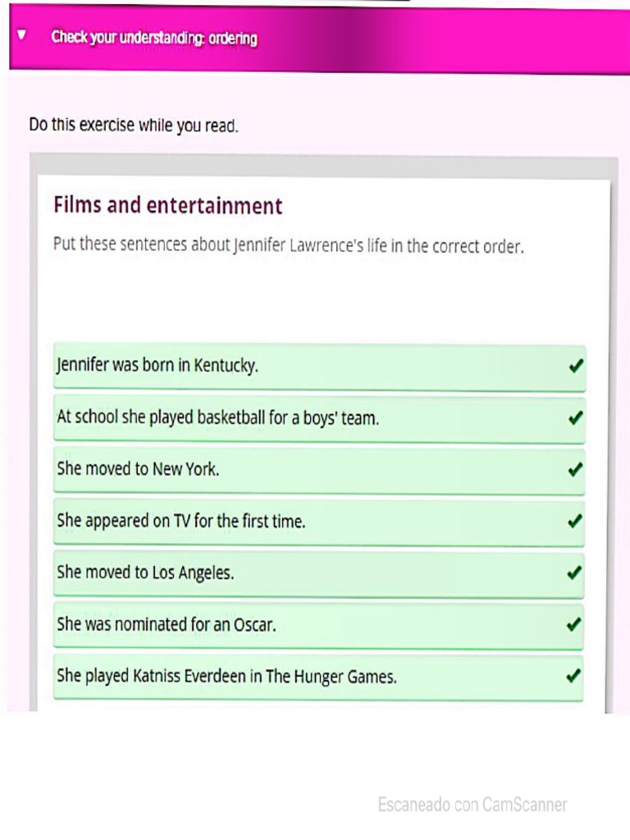This screenshot has height=840, width=630.
Task: Click checkmark next to Oscar nomination sentence
Action: [x=576, y=624]
